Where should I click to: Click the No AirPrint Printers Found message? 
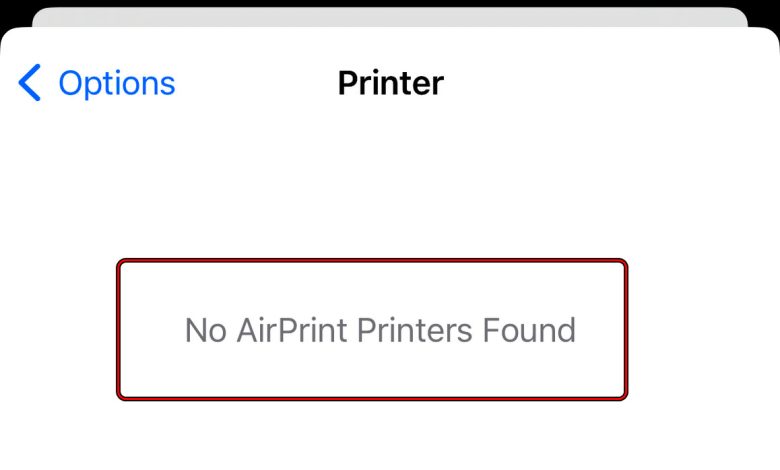click(x=380, y=330)
